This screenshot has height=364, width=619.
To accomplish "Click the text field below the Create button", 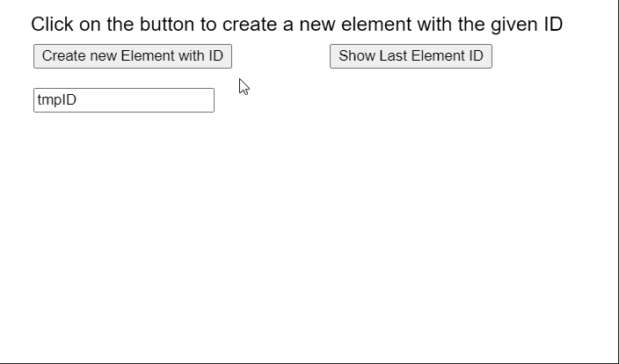I will (x=124, y=100).
